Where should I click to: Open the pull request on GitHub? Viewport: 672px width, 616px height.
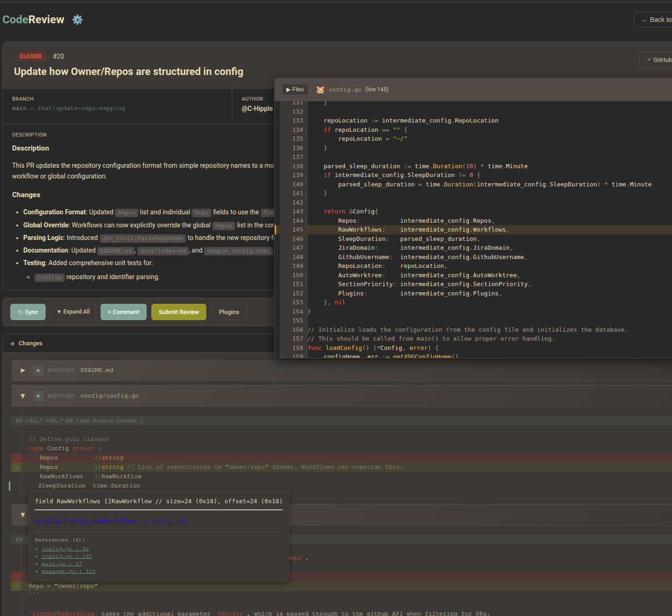tap(656, 60)
